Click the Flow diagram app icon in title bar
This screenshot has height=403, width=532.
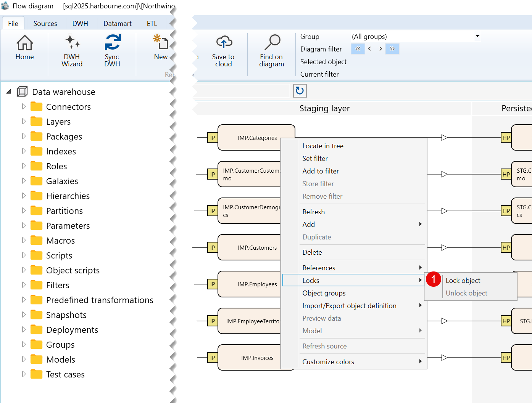(x=5, y=6)
